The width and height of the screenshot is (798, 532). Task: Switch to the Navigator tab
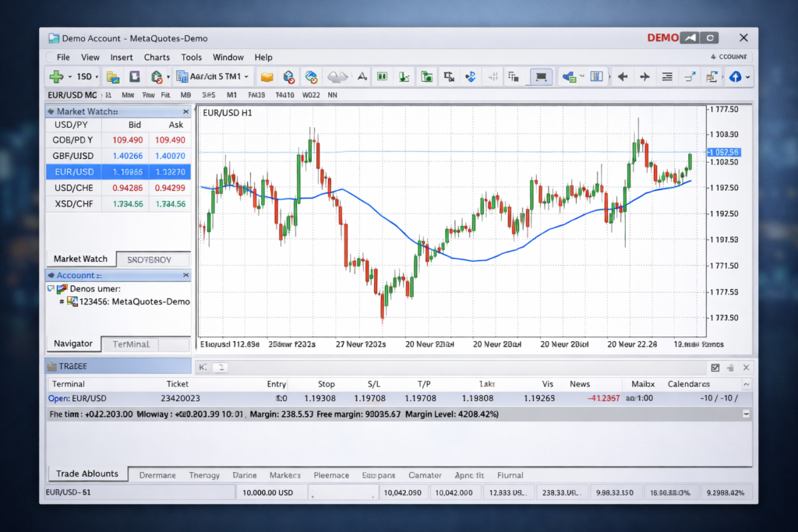click(73, 344)
